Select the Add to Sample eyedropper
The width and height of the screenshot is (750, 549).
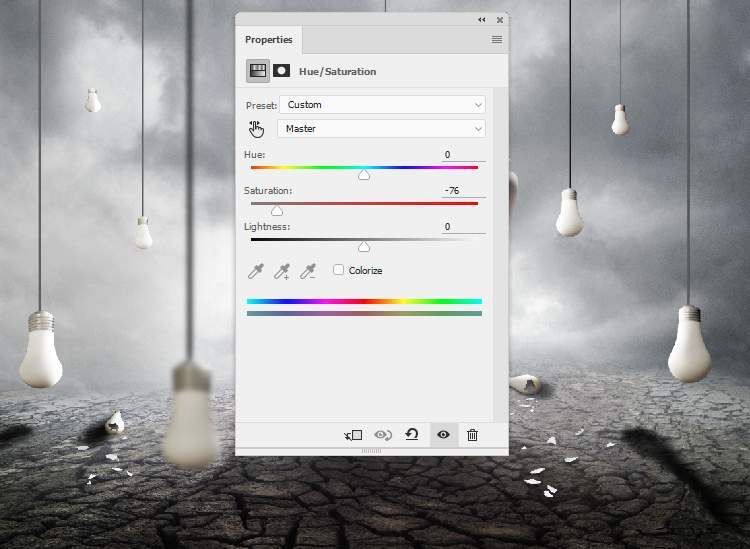coord(282,271)
